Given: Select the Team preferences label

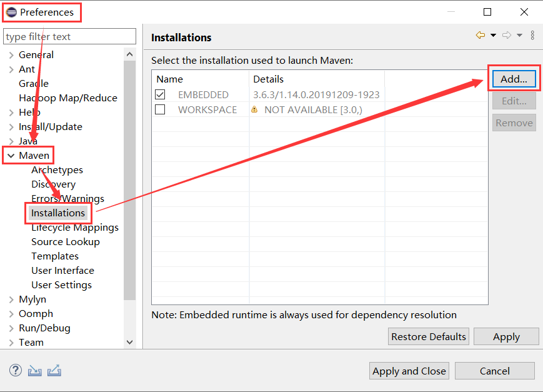Looking at the screenshot, I should [31, 343].
